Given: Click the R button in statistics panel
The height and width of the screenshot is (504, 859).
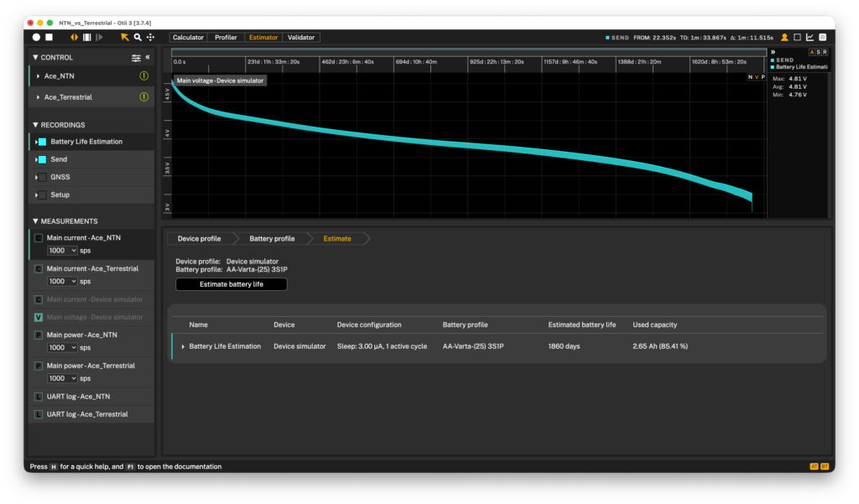Looking at the screenshot, I should pos(825,52).
